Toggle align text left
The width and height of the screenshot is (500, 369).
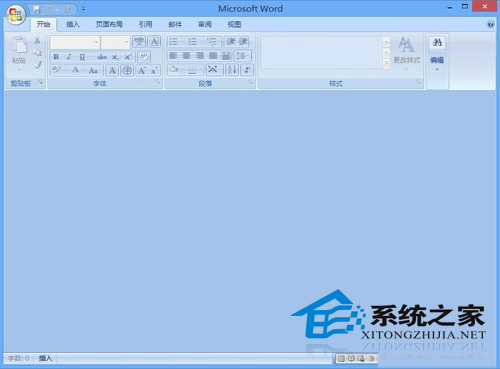[x=173, y=56]
